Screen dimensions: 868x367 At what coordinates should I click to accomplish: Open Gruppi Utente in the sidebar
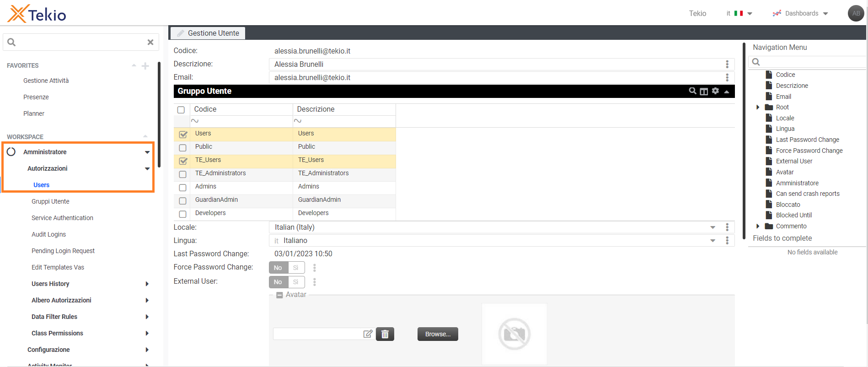click(x=50, y=201)
